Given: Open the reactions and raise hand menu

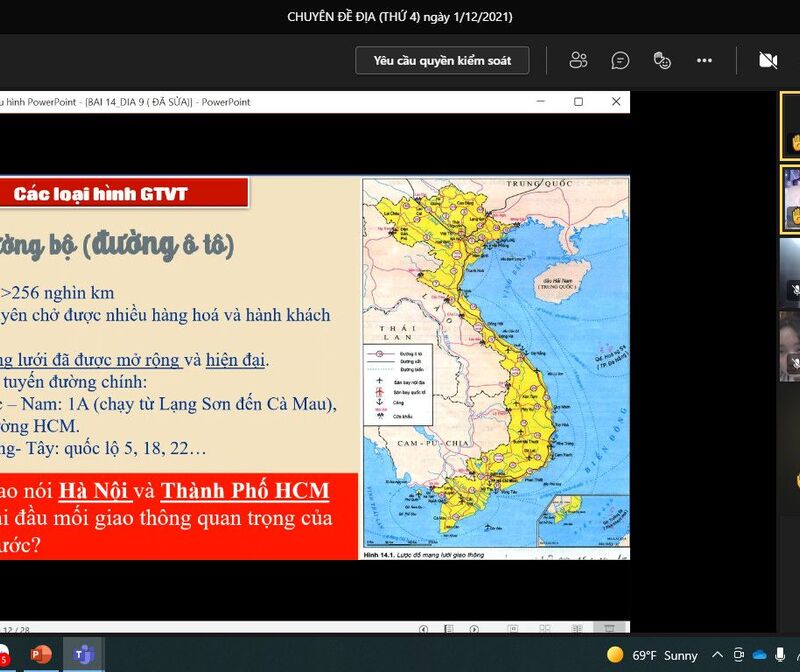Looking at the screenshot, I should point(661,61).
